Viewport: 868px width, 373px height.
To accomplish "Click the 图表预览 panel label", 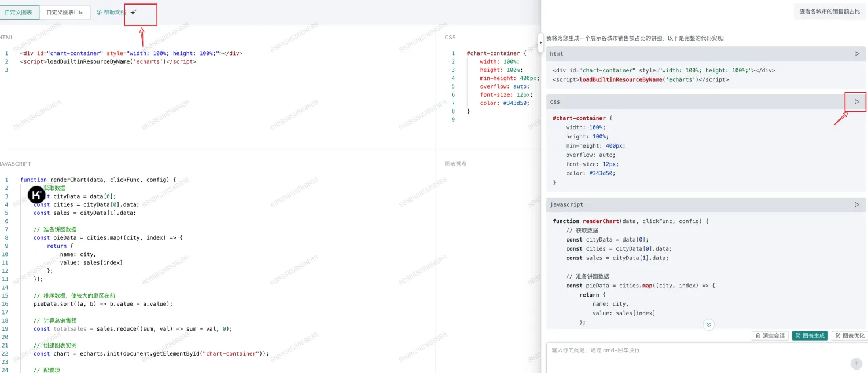I will pyautogui.click(x=455, y=164).
